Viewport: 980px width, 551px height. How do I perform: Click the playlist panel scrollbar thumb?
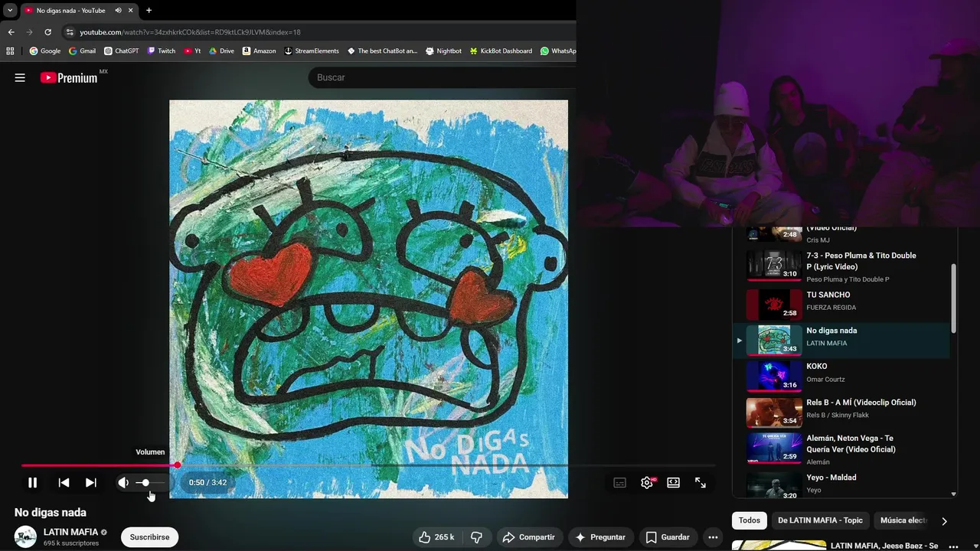coord(953,298)
